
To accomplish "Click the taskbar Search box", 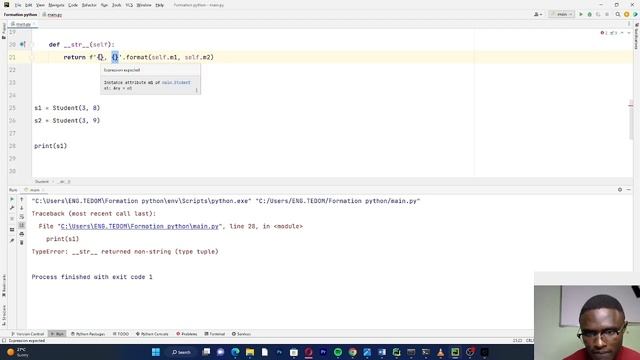I will click(x=181, y=352).
